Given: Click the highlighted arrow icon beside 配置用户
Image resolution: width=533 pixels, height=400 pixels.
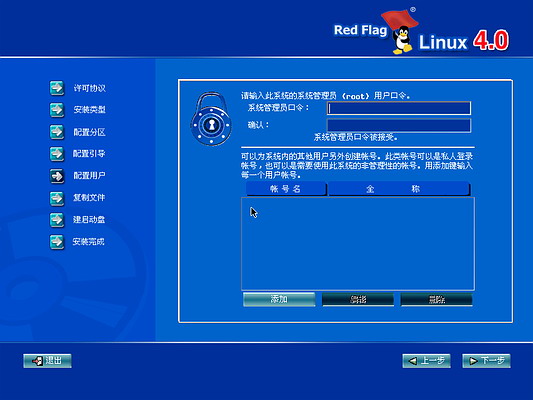Looking at the screenshot, I should point(57,176).
